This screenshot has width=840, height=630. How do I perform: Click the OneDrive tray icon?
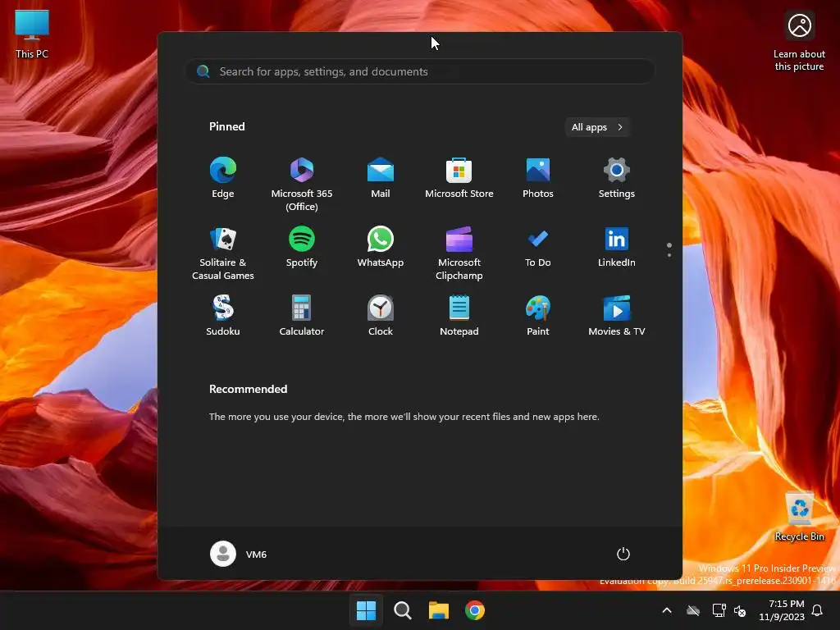tap(693, 610)
